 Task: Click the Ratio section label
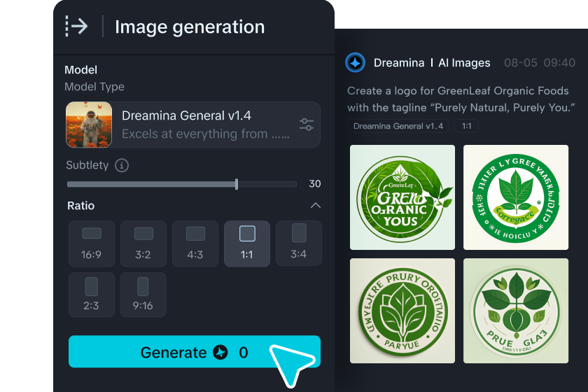[80, 206]
